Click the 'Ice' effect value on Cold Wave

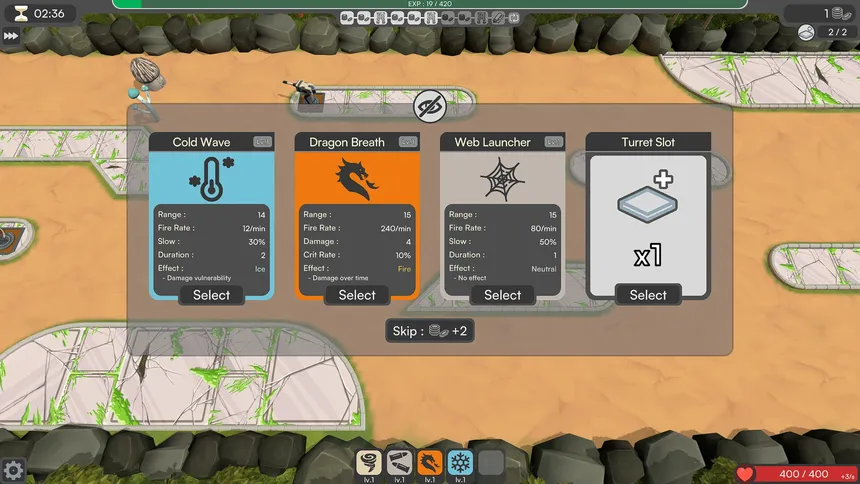pyautogui.click(x=260, y=269)
